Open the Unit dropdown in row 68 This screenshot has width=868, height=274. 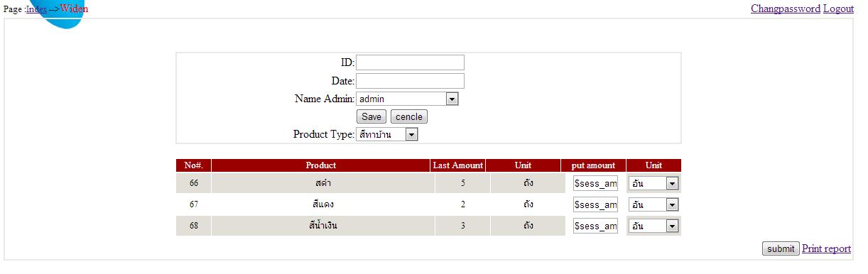[653, 226]
